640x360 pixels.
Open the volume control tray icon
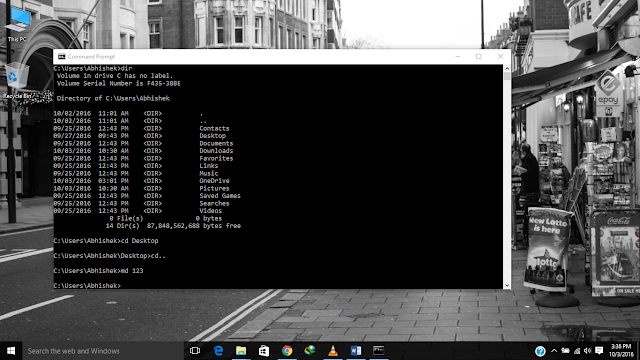click(x=587, y=351)
